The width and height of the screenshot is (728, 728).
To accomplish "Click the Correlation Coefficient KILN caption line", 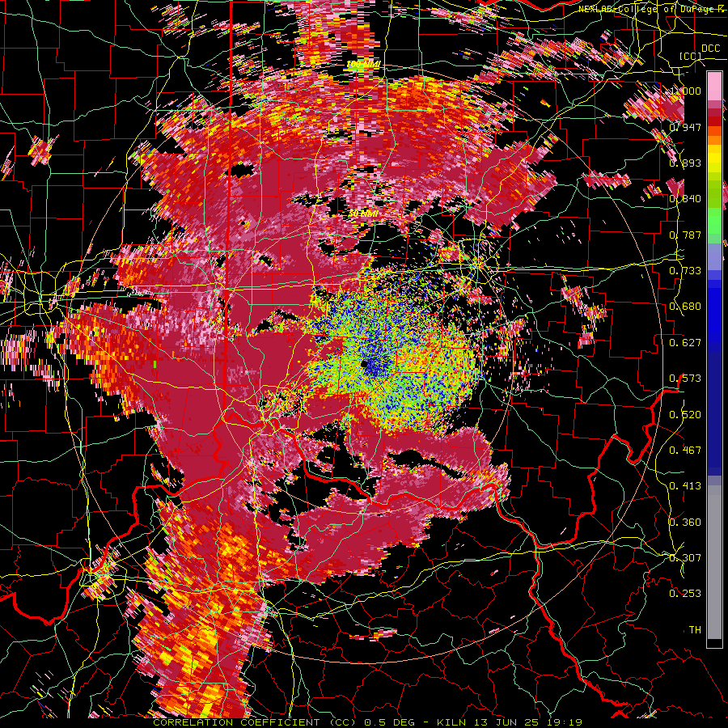I will point(368,722).
